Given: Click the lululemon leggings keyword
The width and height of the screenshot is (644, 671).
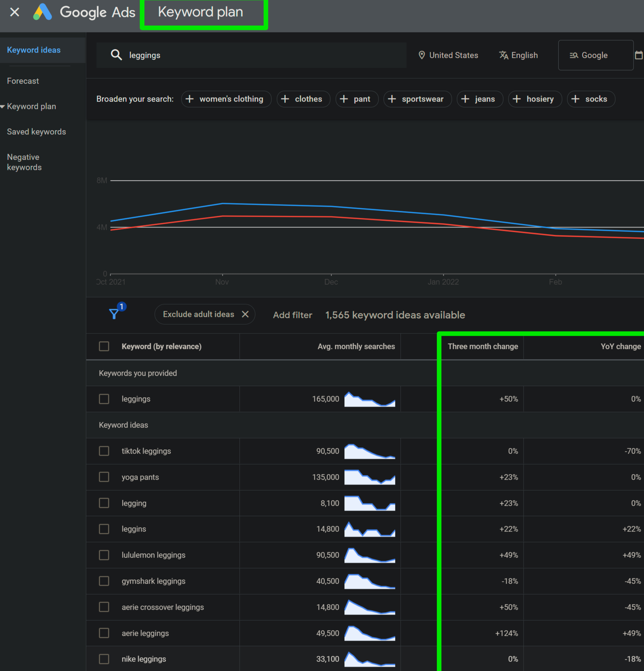Looking at the screenshot, I should pyautogui.click(x=153, y=555).
